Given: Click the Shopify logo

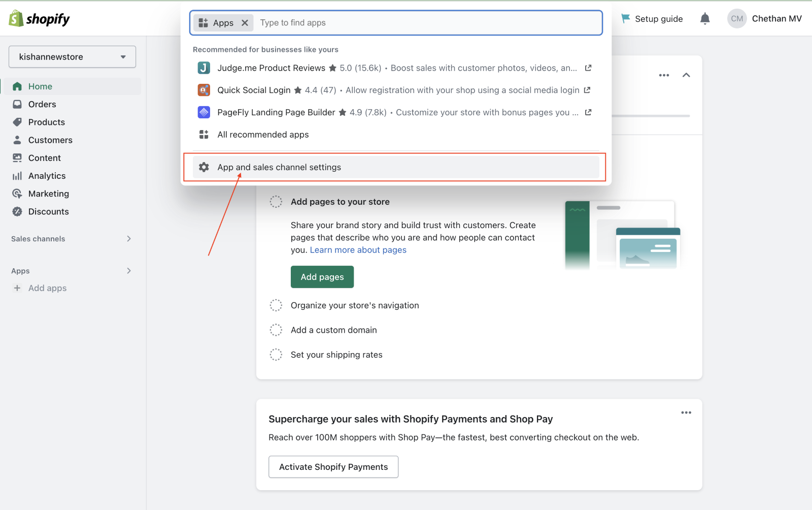Looking at the screenshot, I should [x=39, y=19].
